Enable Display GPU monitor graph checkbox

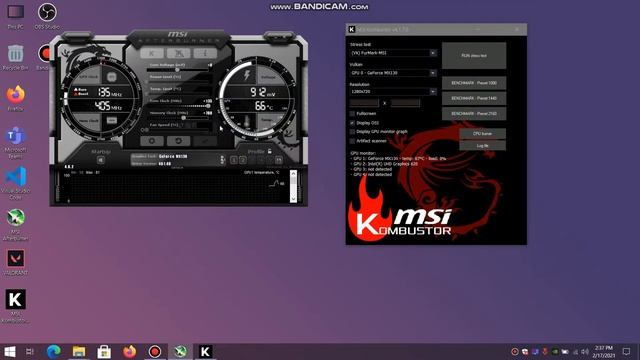tap(352, 132)
